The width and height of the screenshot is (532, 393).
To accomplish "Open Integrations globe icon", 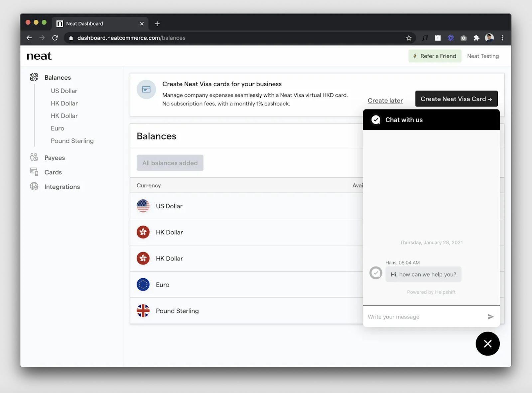I will [34, 186].
